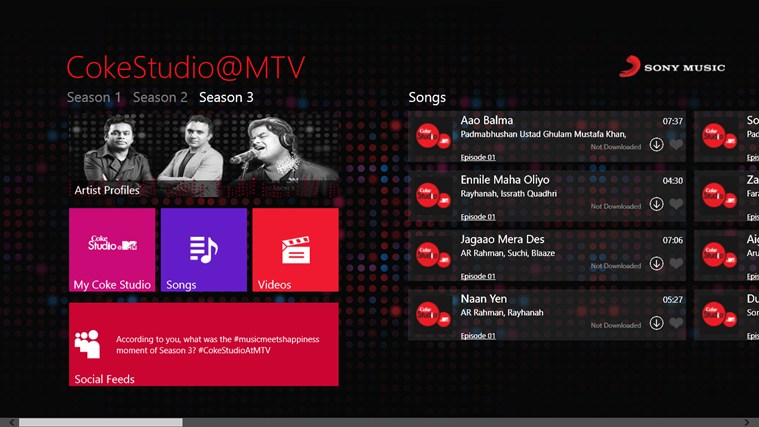The height and width of the screenshot is (427, 759).
Task: Open Episode 01 link under Aao Balma
Action: [478, 157]
